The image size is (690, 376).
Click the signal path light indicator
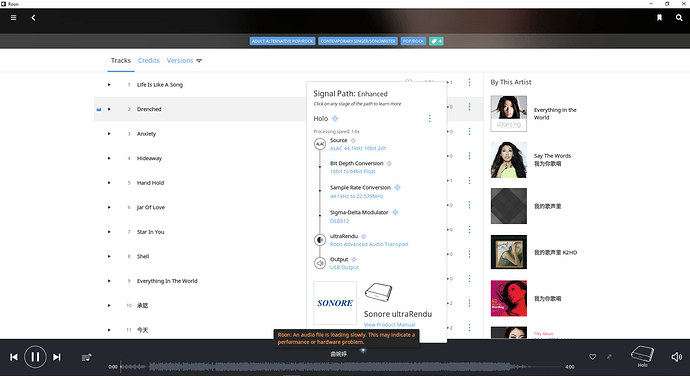363,350
